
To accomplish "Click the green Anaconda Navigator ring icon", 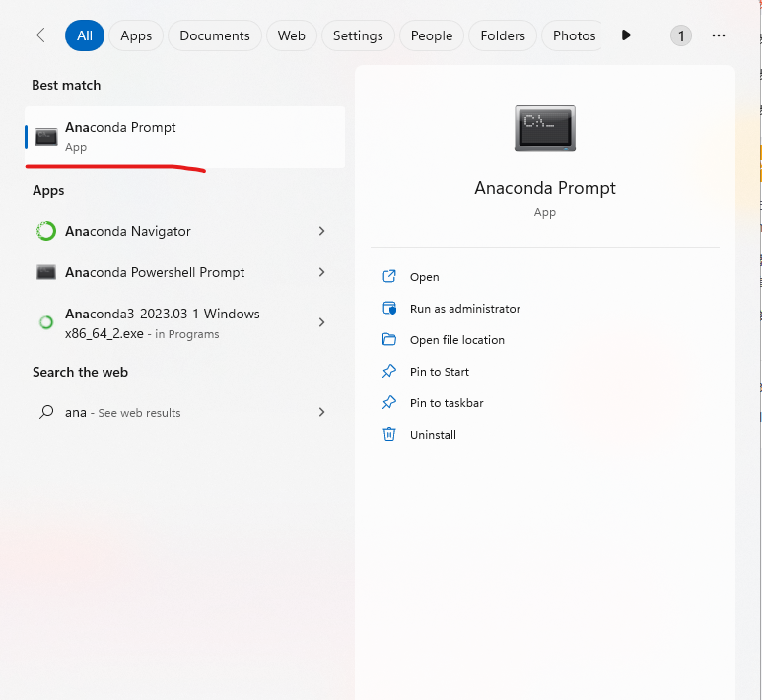I will point(46,231).
